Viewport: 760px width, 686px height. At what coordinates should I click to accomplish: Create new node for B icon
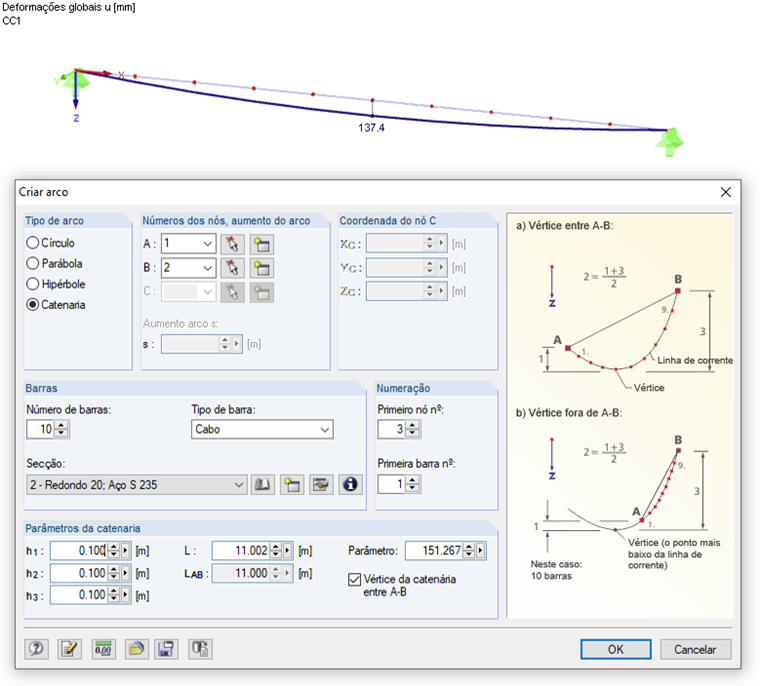(x=262, y=268)
